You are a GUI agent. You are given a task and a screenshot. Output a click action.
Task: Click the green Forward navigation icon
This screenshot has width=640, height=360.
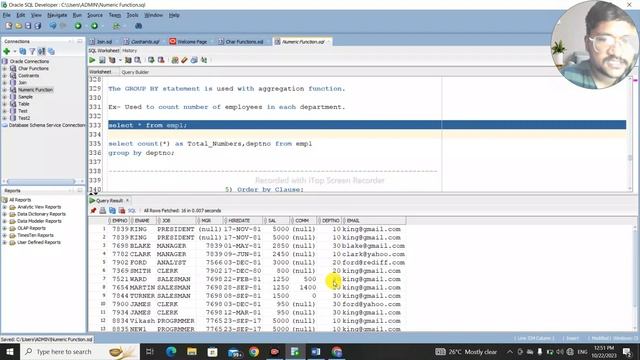click(94, 26)
